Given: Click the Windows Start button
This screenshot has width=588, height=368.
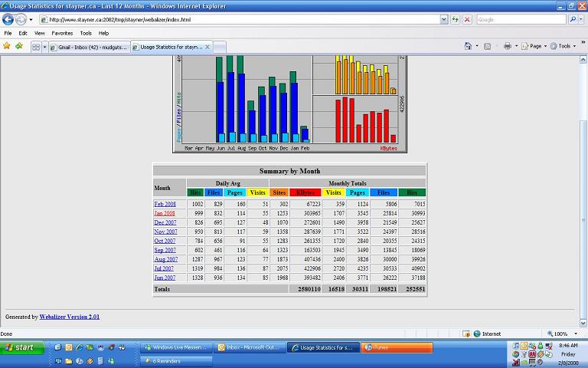Looking at the screenshot, I should point(20,347).
